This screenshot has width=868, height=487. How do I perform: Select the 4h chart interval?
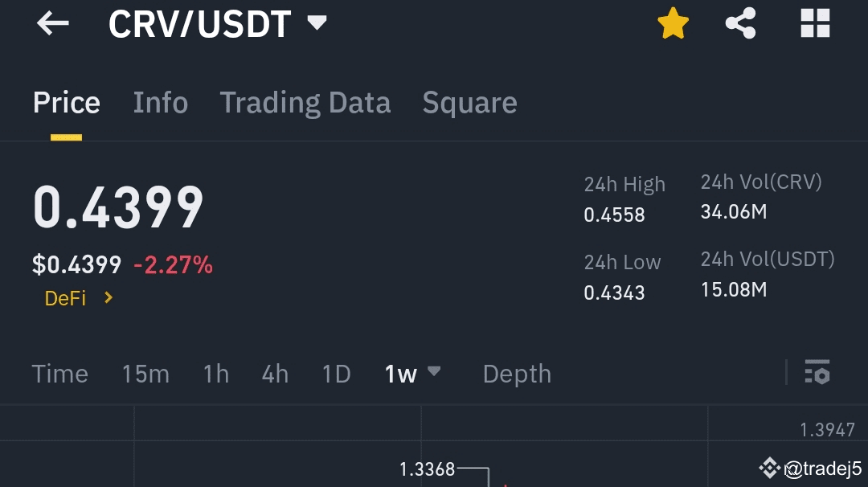[275, 374]
